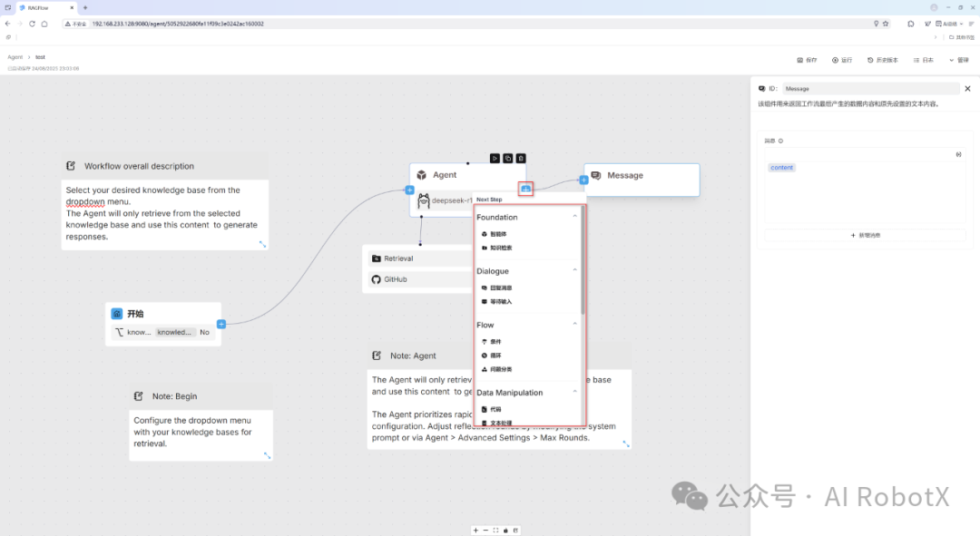Click the Message node's chat bubble icon

pos(596,176)
